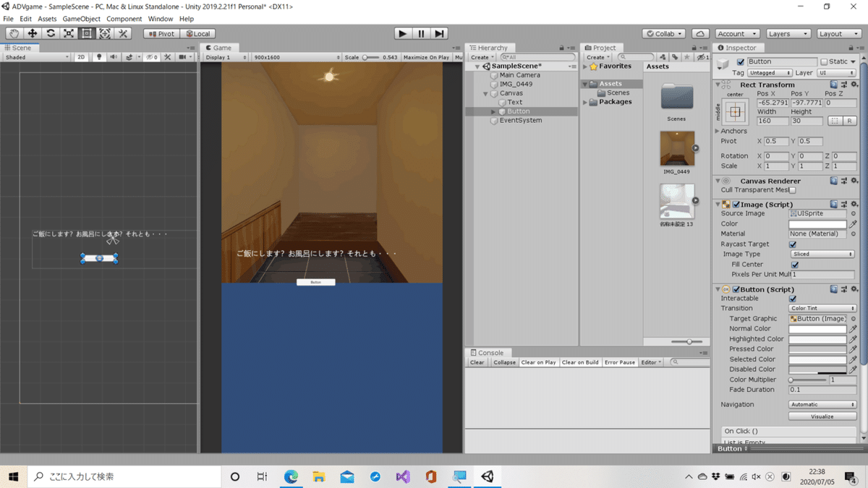Image resolution: width=868 pixels, height=488 pixels.
Task: Open the 900x1600 resolution dropdown
Action: [x=296, y=57]
